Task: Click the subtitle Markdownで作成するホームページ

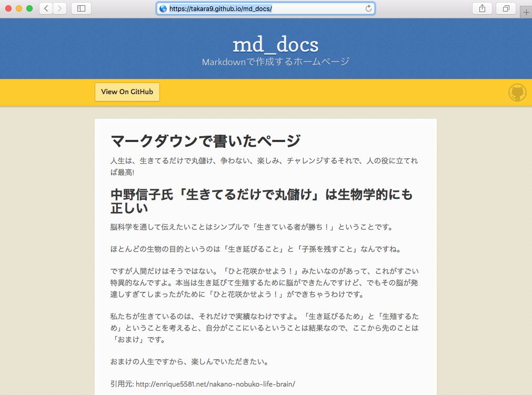Action: [275, 62]
